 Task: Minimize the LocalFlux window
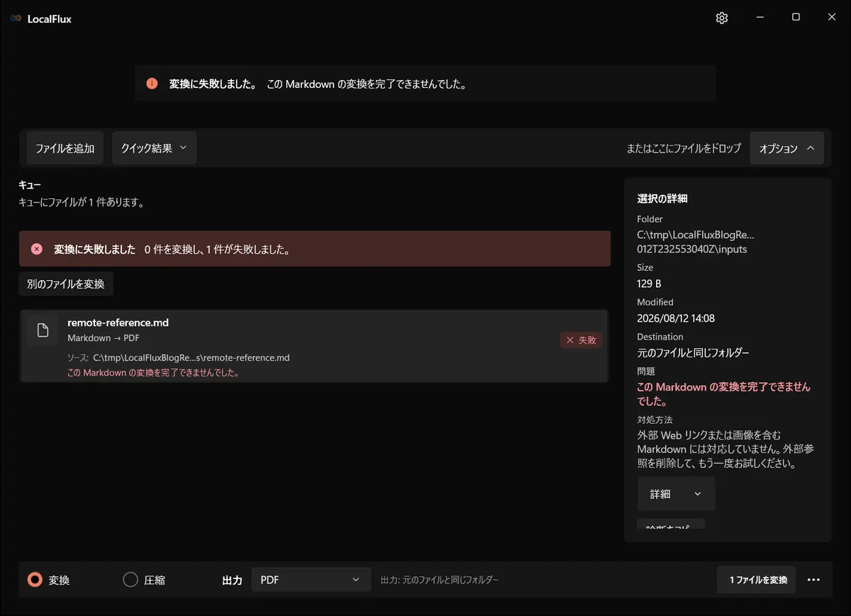pyautogui.click(x=760, y=18)
